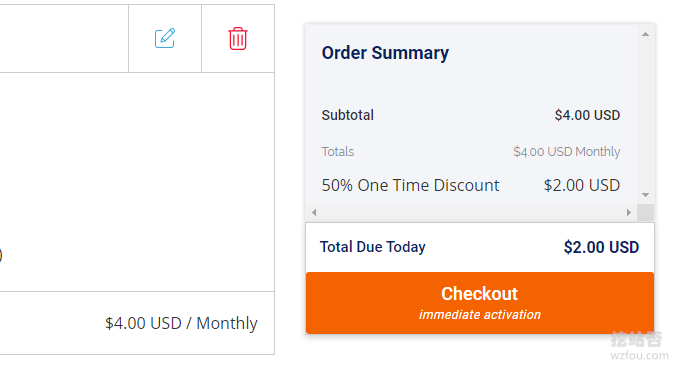
Task: Click the Order Summary heading
Action: [x=385, y=53]
